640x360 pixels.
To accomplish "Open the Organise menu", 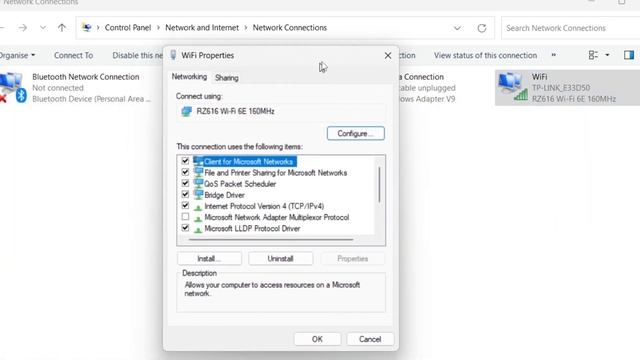I will (x=18, y=55).
